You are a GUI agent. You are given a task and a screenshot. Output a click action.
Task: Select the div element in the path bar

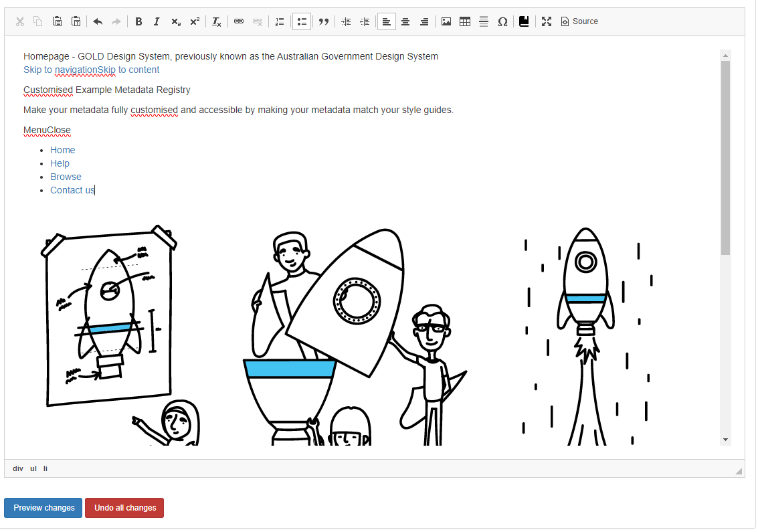click(x=18, y=468)
